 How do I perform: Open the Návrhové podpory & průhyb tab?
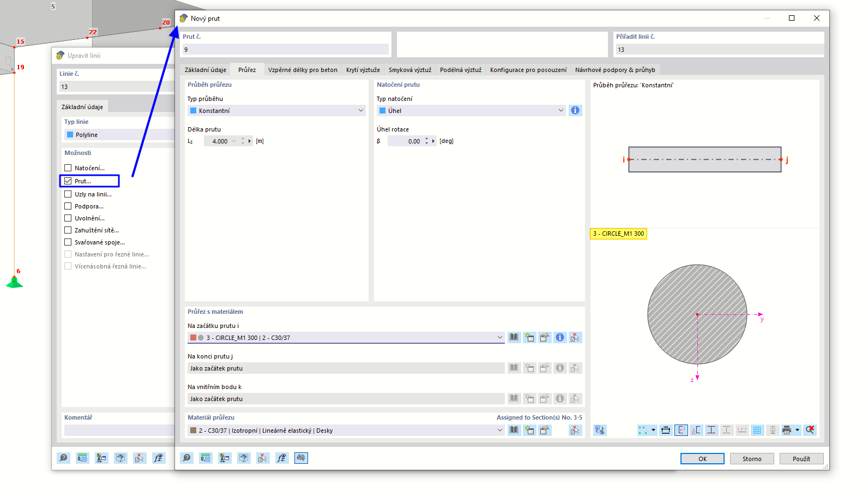click(615, 70)
